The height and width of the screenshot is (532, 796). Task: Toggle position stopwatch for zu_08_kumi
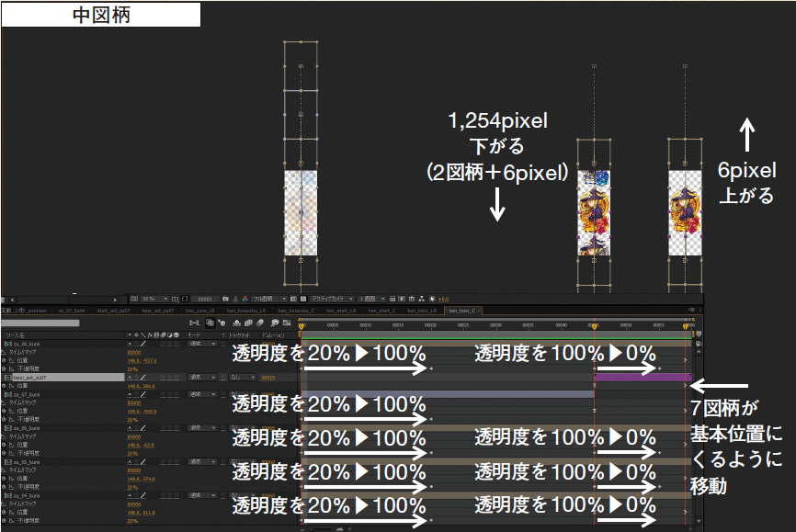(5, 360)
